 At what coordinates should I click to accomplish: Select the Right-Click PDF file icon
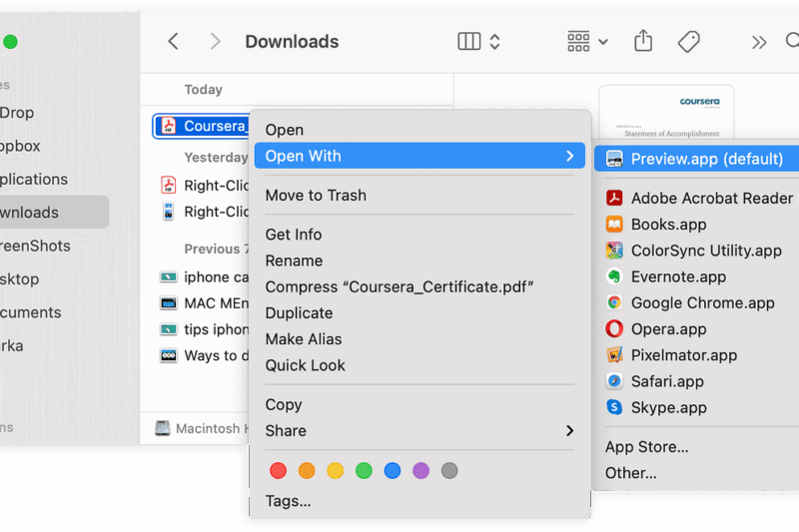point(168,185)
